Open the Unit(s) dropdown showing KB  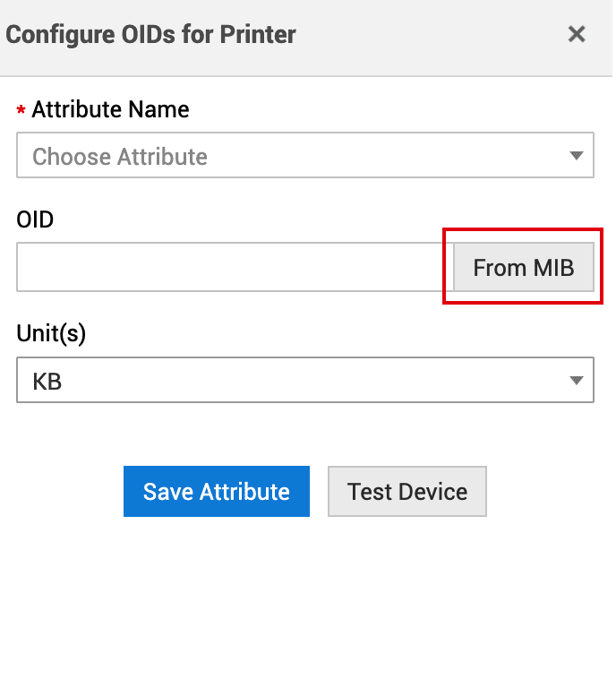(x=304, y=381)
